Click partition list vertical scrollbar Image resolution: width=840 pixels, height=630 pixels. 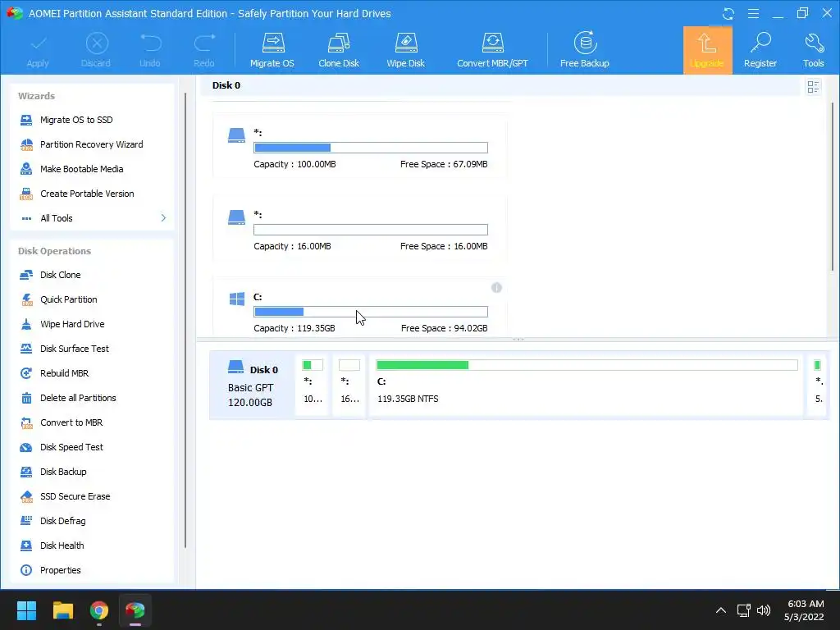[833, 186]
